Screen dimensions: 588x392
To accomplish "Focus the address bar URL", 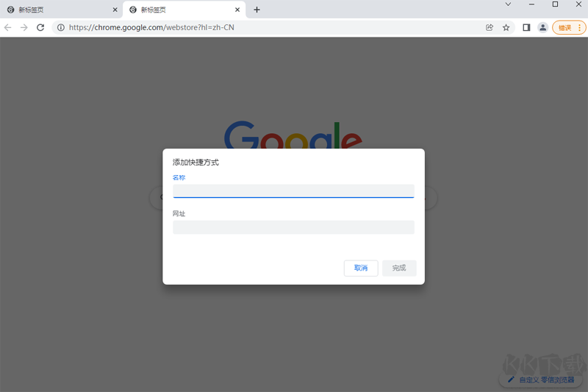I will [151, 27].
